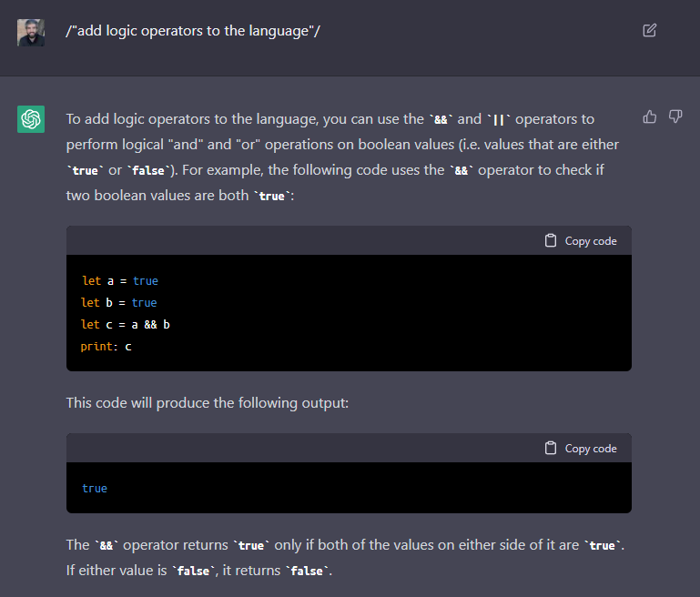Viewport: 700px width, 597px height.
Task: Click the 'let b = true' code line
Action: click(x=118, y=302)
